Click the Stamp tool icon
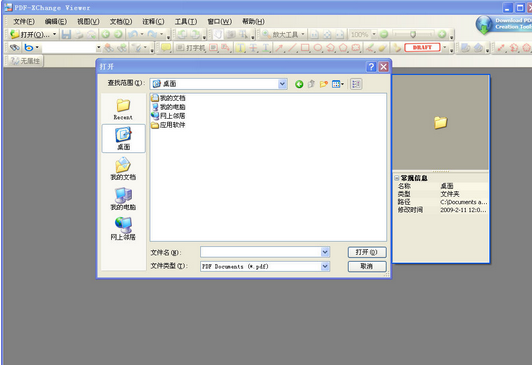This screenshot has height=365, width=532. pyautogui.click(x=396, y=47)
